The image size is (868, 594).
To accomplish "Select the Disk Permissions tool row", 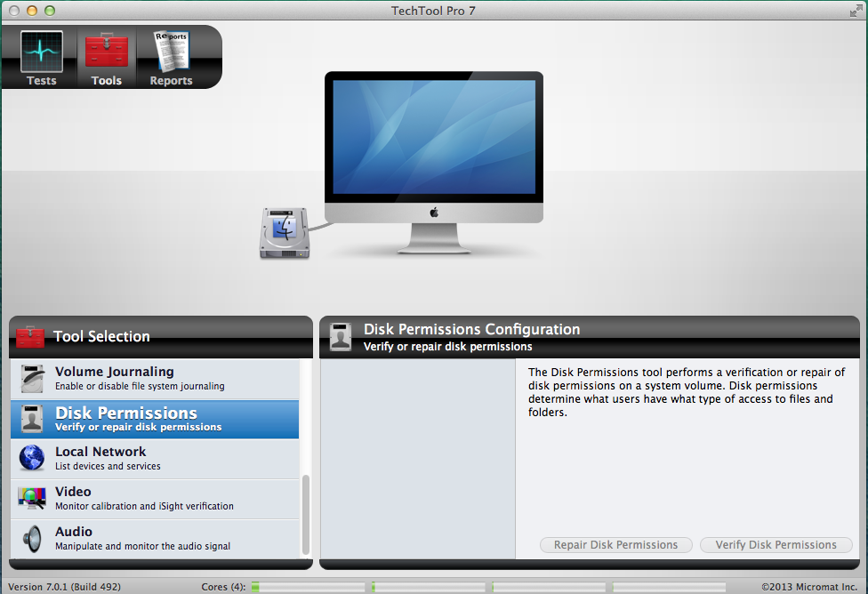I will [x=155, y=419].
